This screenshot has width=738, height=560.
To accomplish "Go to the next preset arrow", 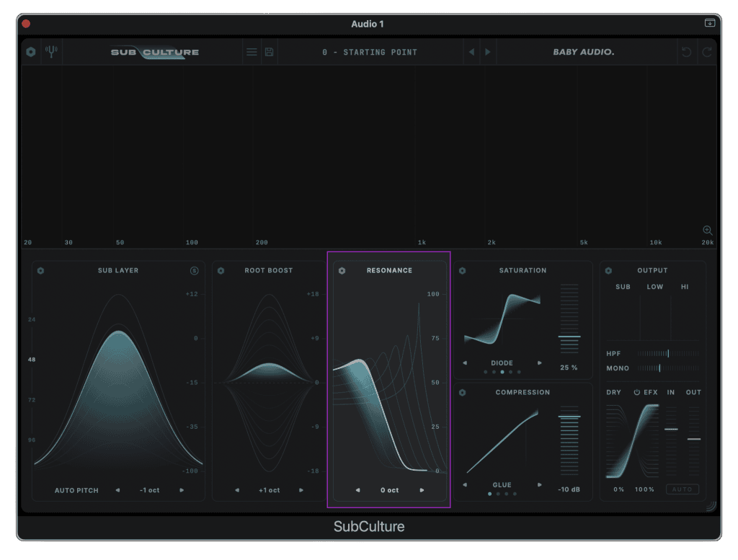I will [488, 52].
